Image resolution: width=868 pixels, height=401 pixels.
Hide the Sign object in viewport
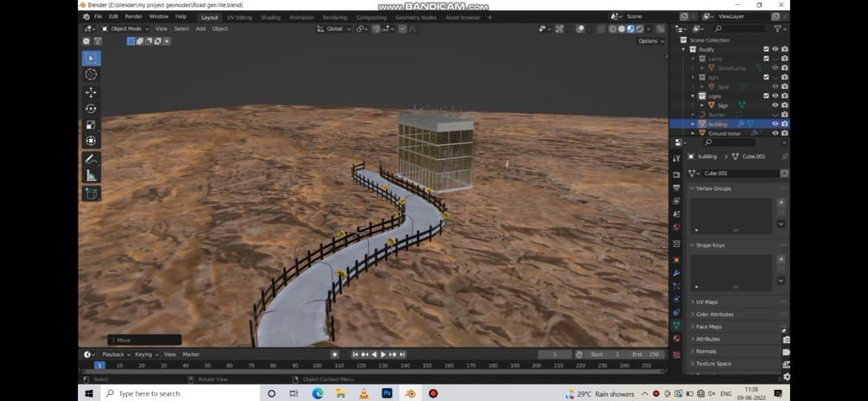[776, 105]
